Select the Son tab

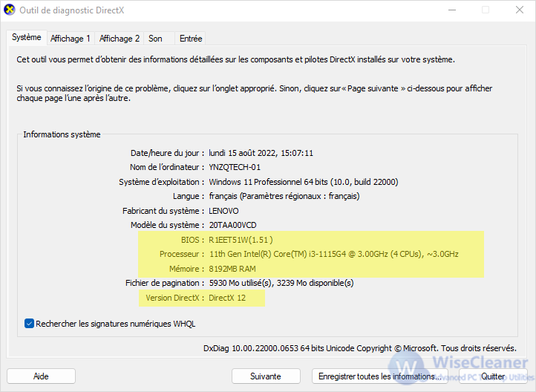tap(159, 39)
